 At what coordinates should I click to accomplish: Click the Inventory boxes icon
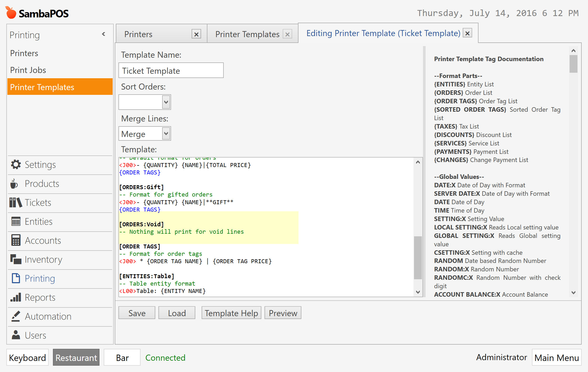tap(16, 259)
